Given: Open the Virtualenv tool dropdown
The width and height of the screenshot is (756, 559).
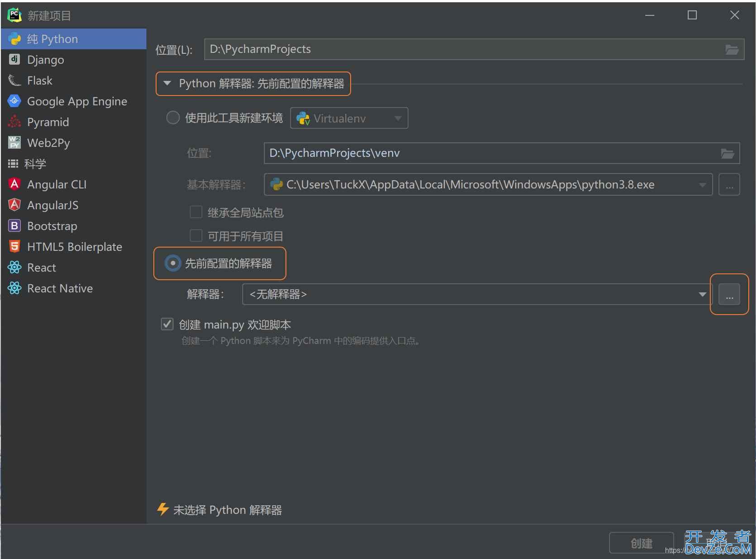Looking at the screenshot, I should (x=349, y=118).
